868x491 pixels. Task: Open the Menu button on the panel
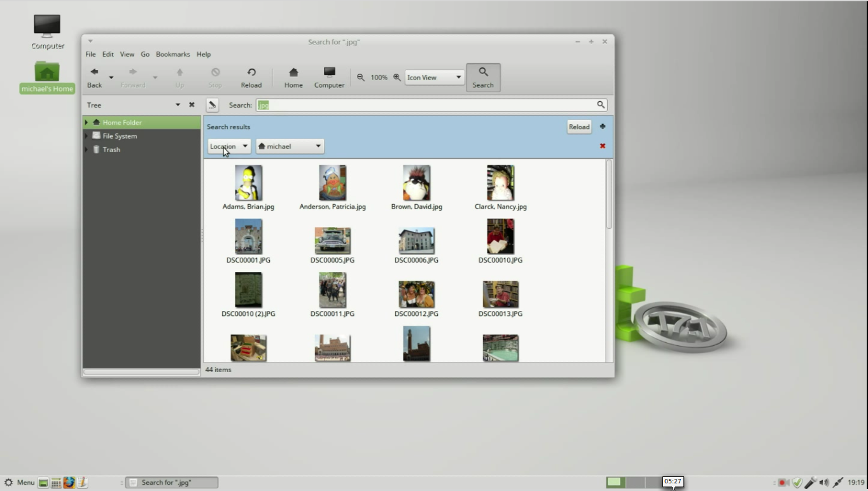pos(19,483)
